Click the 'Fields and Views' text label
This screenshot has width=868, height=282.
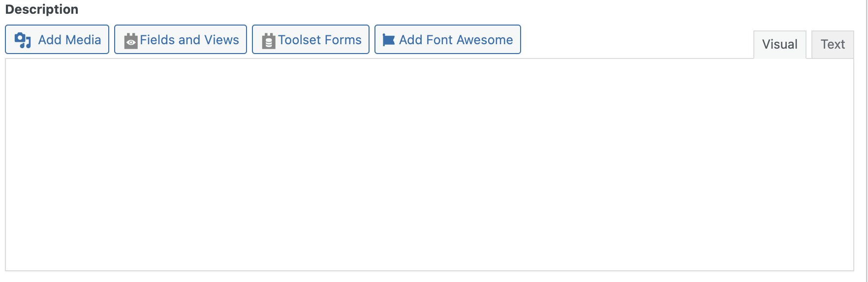(x=189, y=40)
